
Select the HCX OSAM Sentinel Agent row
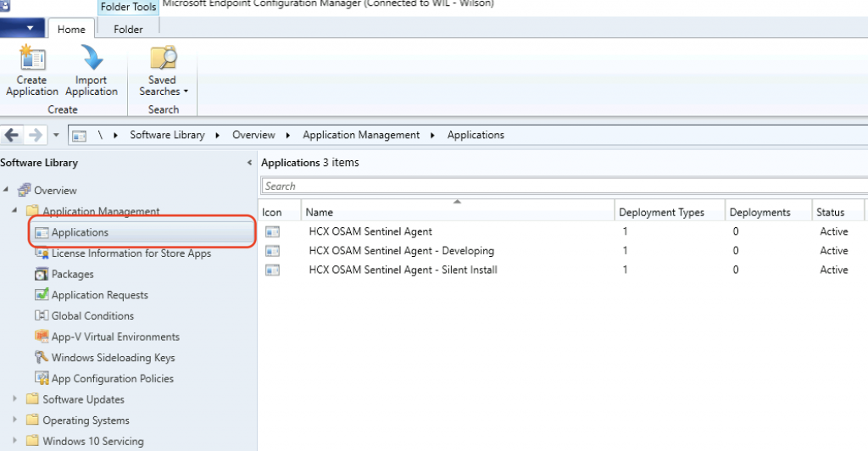tap(563, 232)
